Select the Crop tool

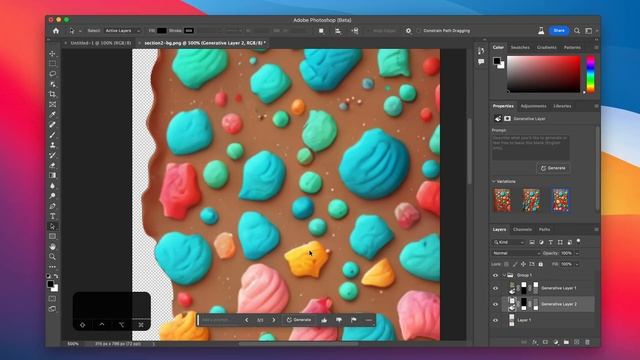click(x=53, y=94)
